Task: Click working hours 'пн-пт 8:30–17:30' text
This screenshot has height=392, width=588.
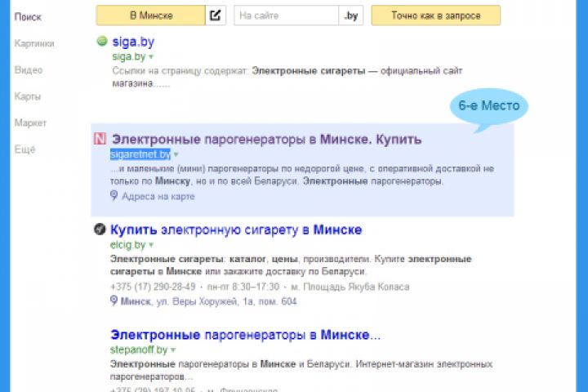Action: pos(243,287)
